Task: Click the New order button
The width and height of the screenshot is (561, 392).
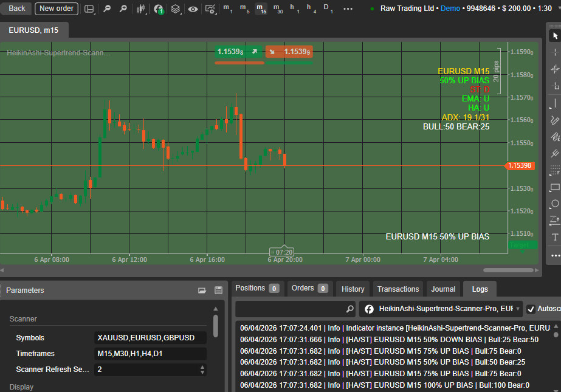Action: pos(57,9)
